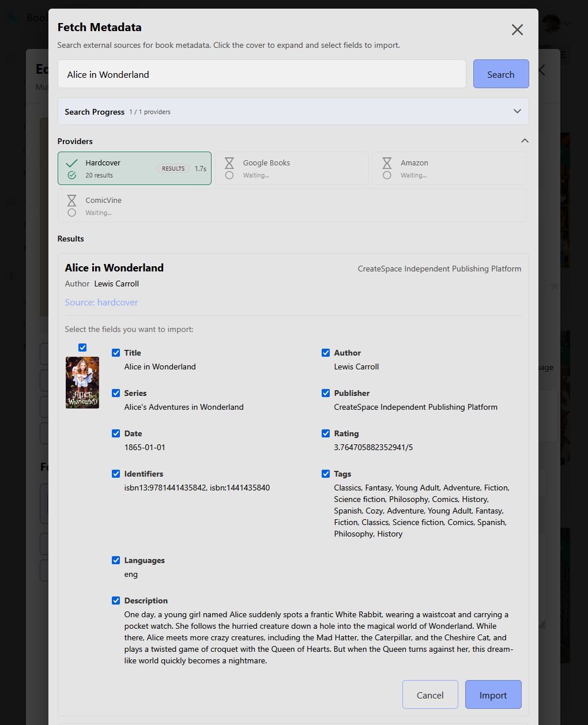Click the RESULTS badge on Hardcover
Screen dimensions: 588x725
pyautogui.click(x=173, y=169)
